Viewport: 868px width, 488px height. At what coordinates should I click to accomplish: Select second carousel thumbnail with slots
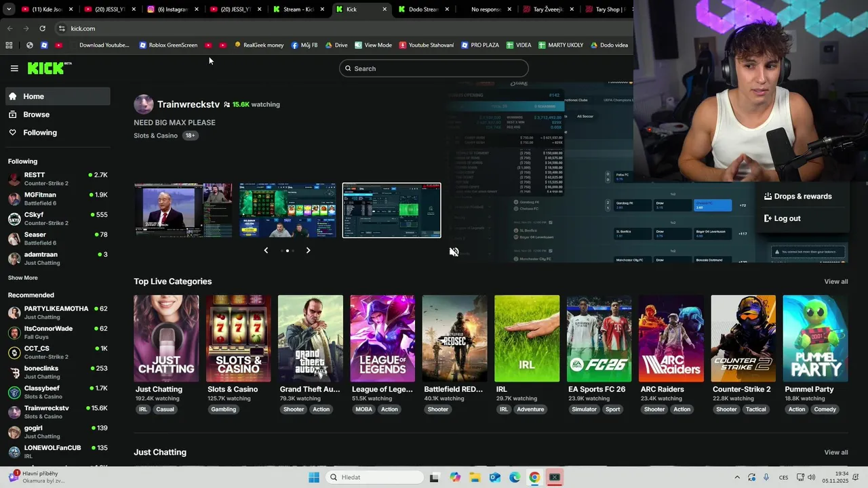coord(288,210)
